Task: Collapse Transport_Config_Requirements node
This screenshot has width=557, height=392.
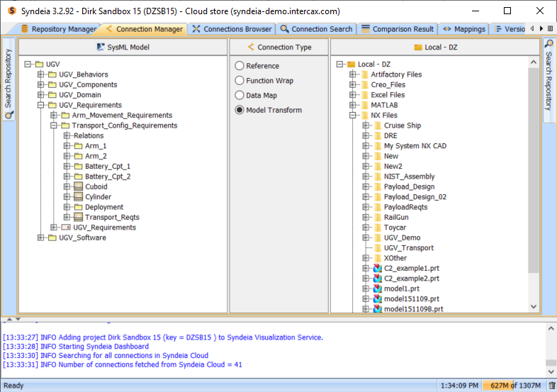Action: point(54,125)
